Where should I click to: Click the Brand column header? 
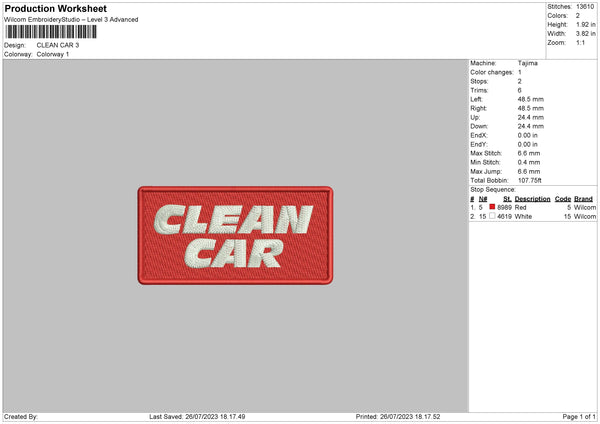[584, 199]
